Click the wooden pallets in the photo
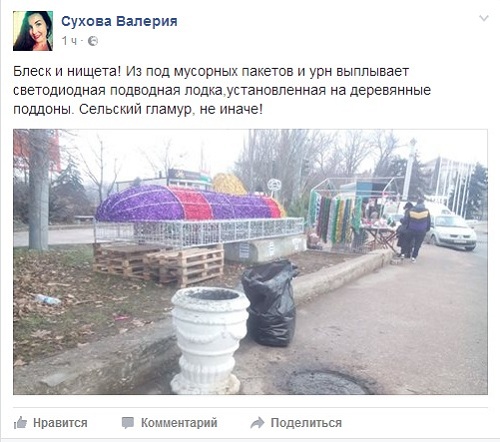 point(158,264)
